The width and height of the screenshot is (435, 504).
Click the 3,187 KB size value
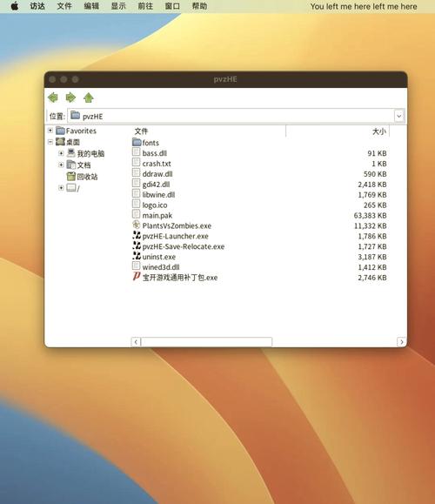(x=372, y=257)
